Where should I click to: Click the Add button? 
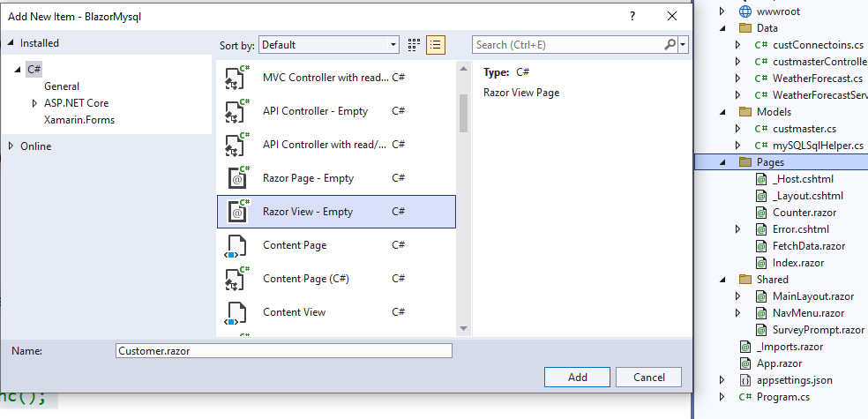pos(578,377)
